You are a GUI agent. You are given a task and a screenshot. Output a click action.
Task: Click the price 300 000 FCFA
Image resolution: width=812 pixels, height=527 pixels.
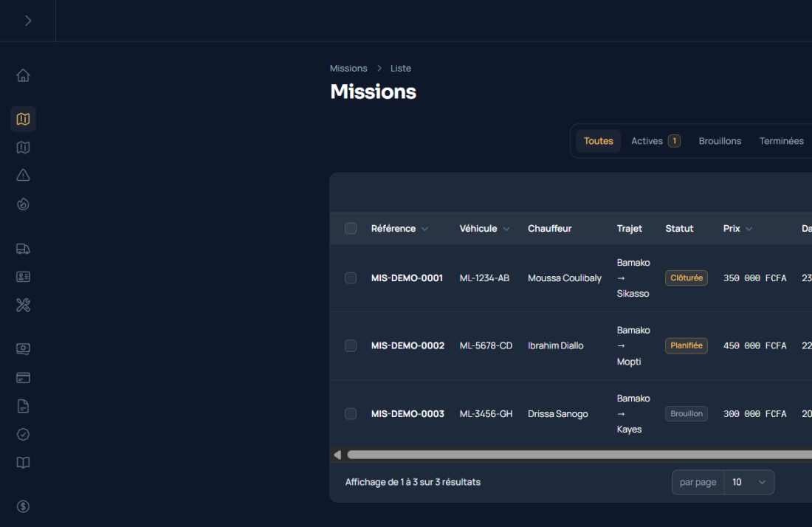coord(754,413)
